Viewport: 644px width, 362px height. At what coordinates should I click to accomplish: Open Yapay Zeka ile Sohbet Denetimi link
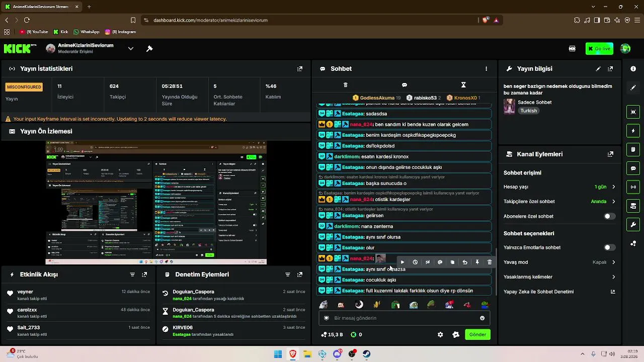coord(559,292)
